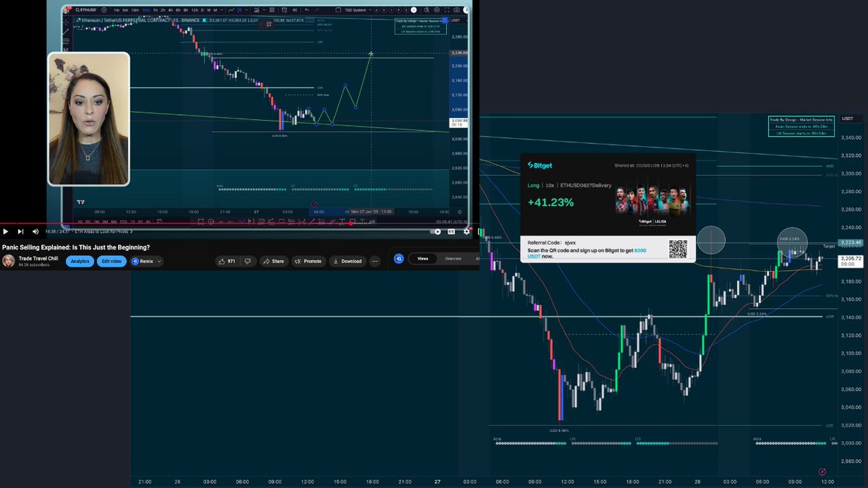The height and width of the screenshot is (488, 868).
Task: Open the Remix dropdown
Action: 146,261
